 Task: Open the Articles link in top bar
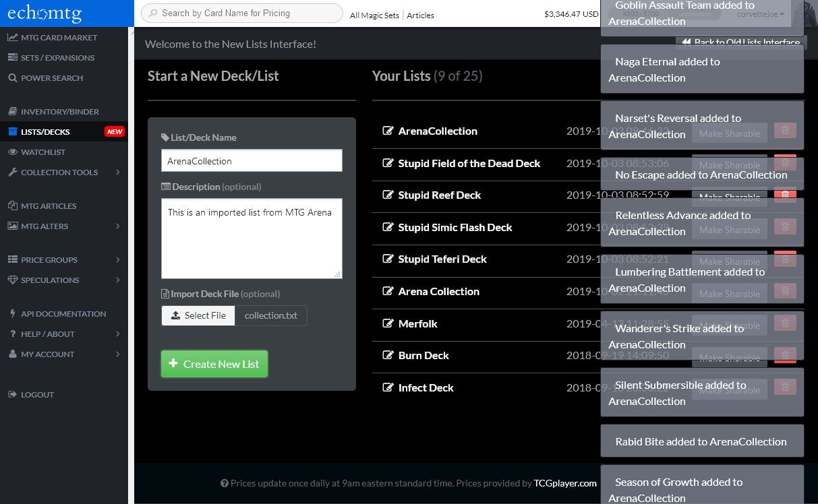click(420, 15)
